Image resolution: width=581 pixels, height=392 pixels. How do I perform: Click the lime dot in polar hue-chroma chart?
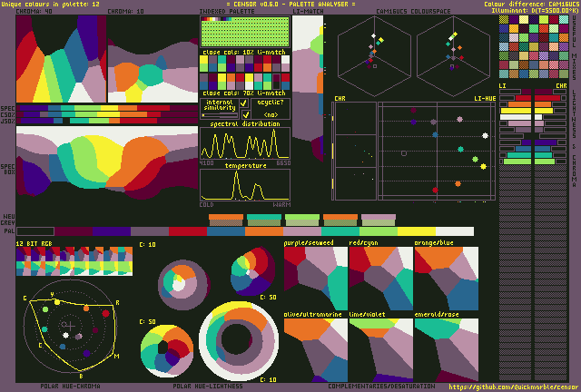[x=45, y=309]
